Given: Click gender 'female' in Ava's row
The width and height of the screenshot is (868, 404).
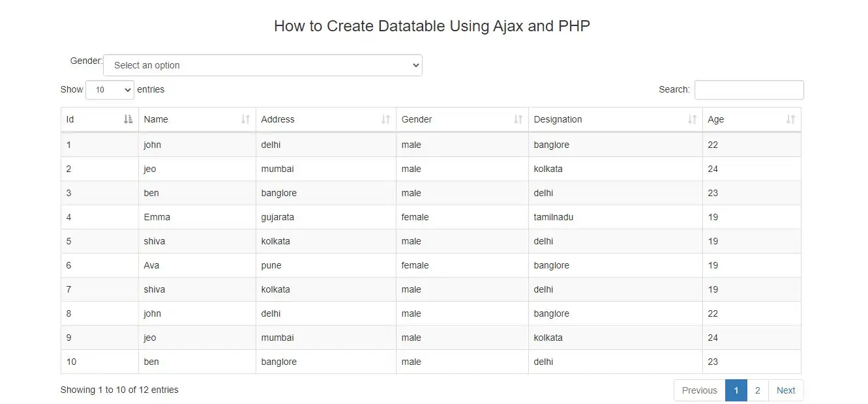Looking at the screenshot, I should (415, 265).
